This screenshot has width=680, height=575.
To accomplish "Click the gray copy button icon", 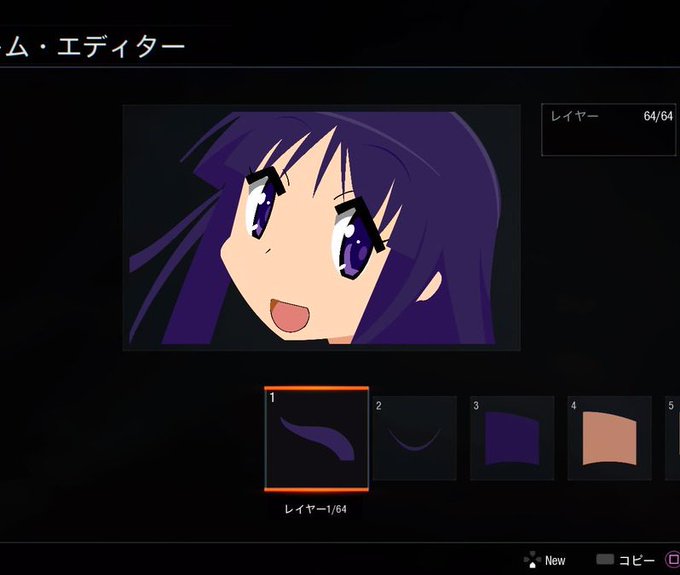I will point(605,559).
